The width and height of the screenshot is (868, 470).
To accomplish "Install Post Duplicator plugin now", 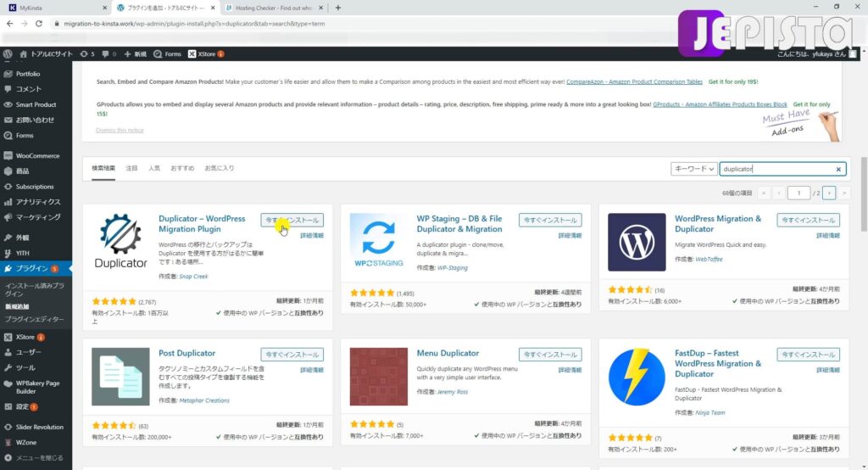I will tap(292, 354).
